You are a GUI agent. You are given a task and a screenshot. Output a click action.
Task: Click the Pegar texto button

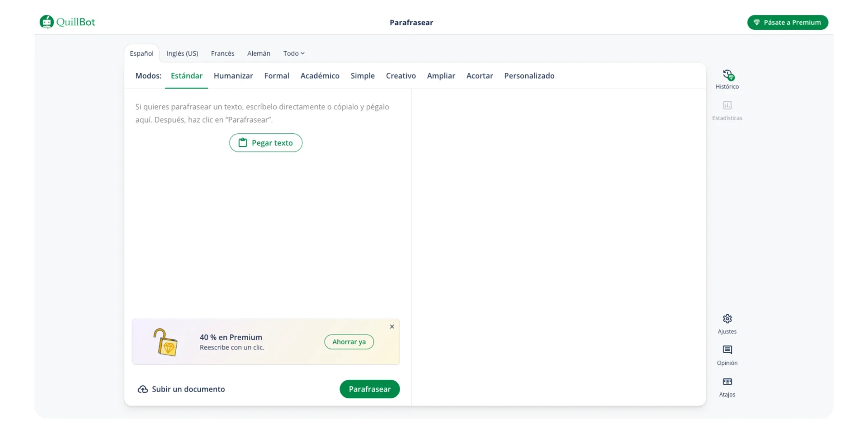coord(266,143)
